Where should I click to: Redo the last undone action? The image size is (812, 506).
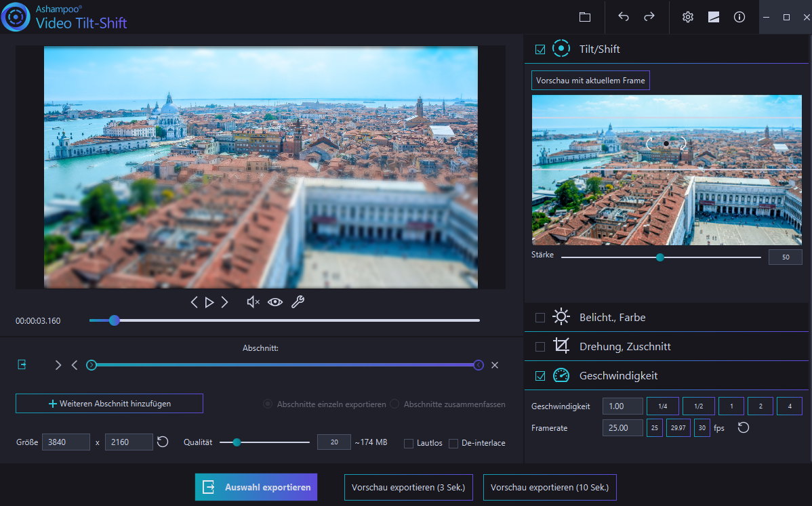coord(649,17)
